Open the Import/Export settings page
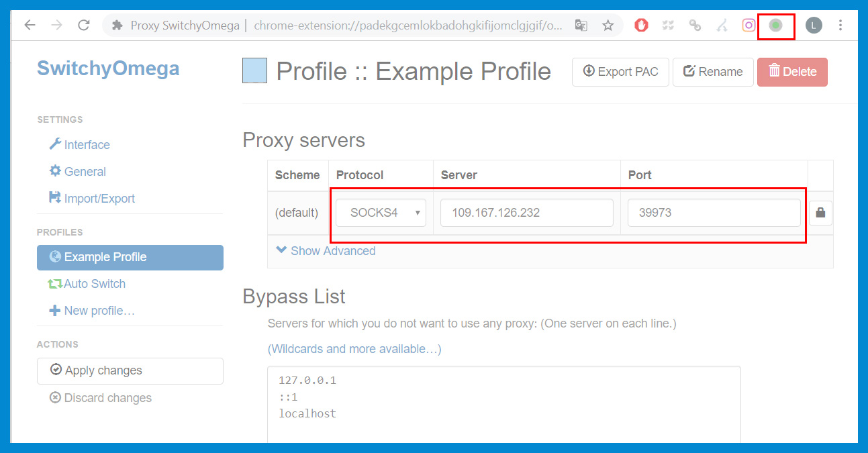The width and height of the screenshot is (868, 453). 91,199
